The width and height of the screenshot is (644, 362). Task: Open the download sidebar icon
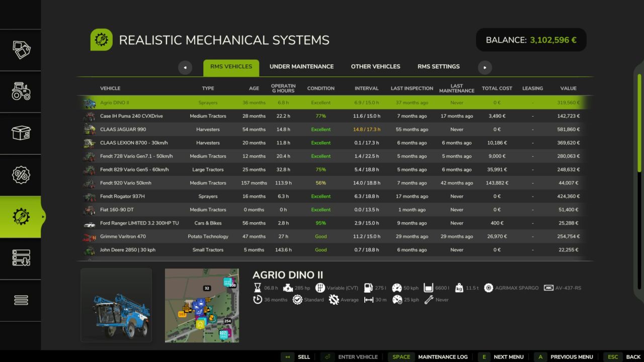(x=21, y=258)
